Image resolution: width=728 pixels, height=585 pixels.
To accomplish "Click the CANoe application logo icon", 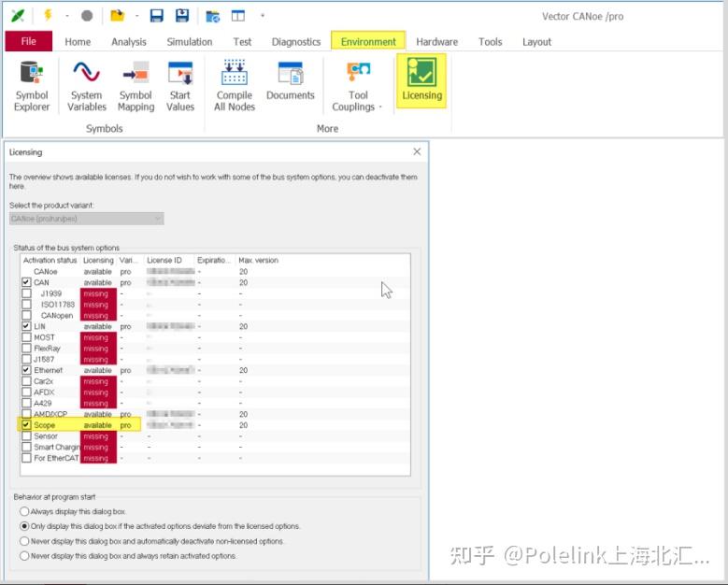I will point(18,16).
